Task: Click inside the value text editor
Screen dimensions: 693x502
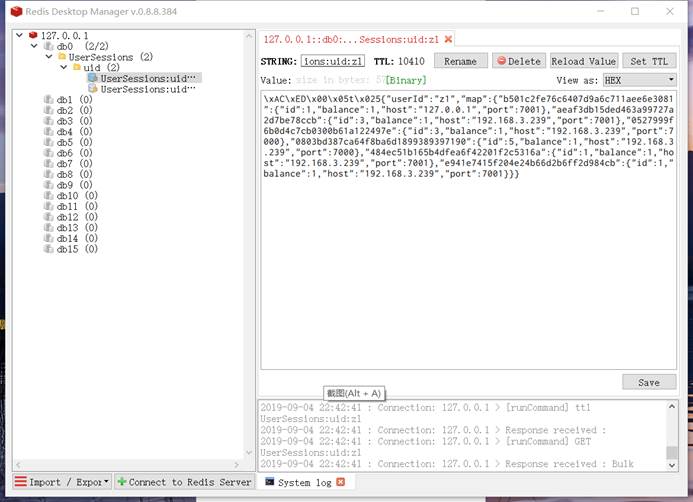Action: [468, 230]
